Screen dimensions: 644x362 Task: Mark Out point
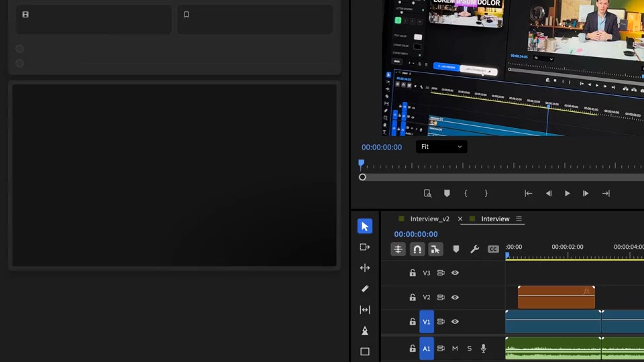click(486, 193)
